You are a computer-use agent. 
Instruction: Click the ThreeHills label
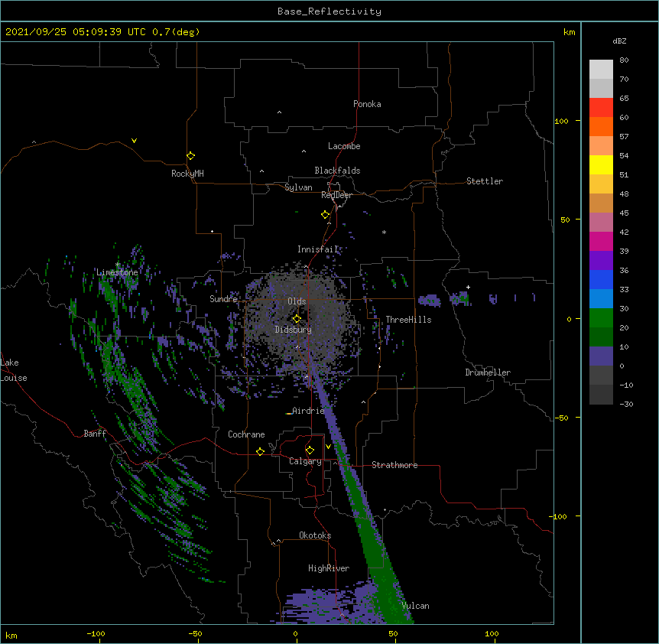pos(408,320)
